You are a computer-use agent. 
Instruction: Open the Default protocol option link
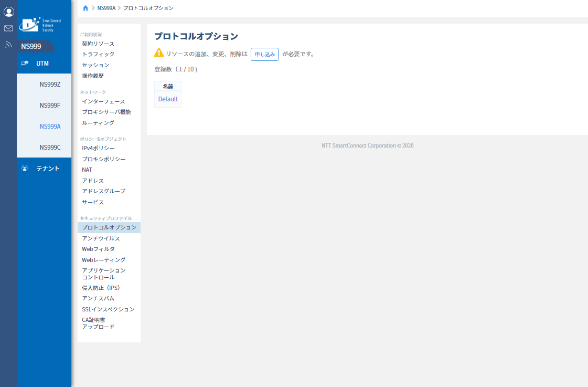[168, 99]
